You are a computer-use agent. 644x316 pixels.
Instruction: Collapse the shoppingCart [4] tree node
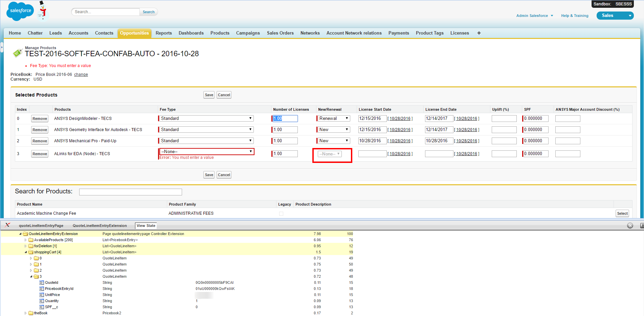26,252
